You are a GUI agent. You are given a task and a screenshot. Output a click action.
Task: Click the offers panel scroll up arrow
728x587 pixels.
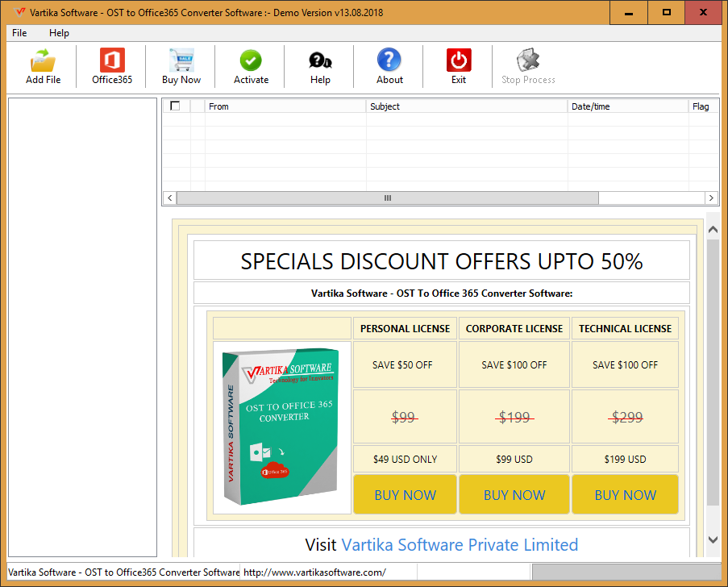click(713, 229)
